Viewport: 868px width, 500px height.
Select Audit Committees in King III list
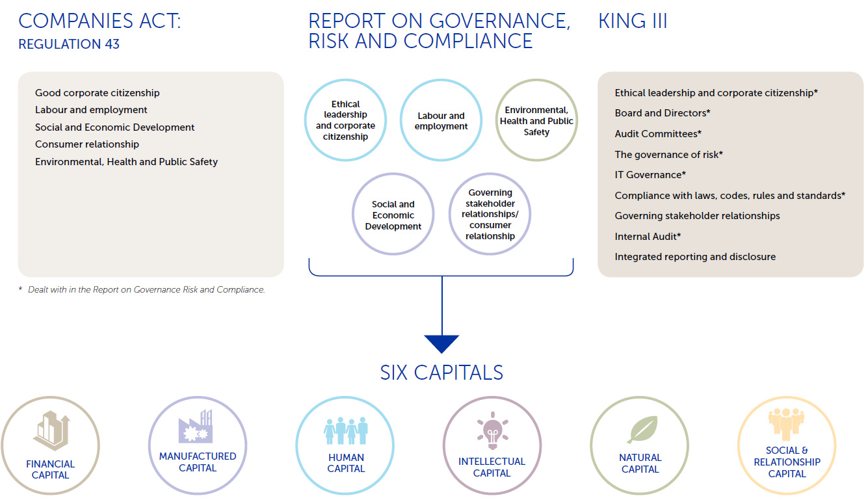coord(658,134)
